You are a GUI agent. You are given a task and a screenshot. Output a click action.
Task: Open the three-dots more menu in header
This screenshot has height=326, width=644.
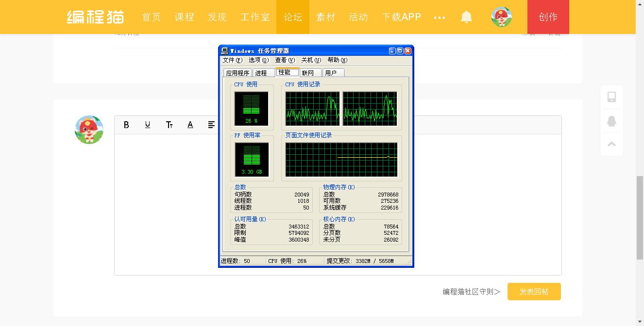click(x=440, y=17)
